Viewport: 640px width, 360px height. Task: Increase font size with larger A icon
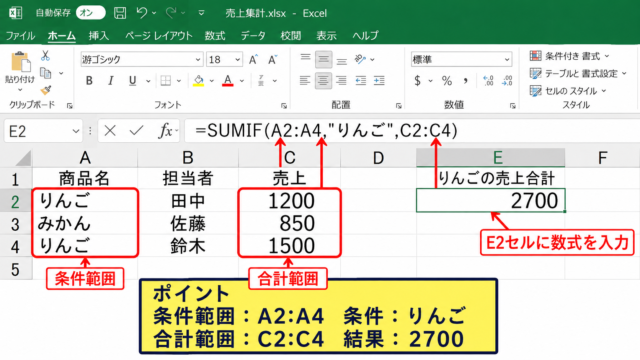point(253,60)
